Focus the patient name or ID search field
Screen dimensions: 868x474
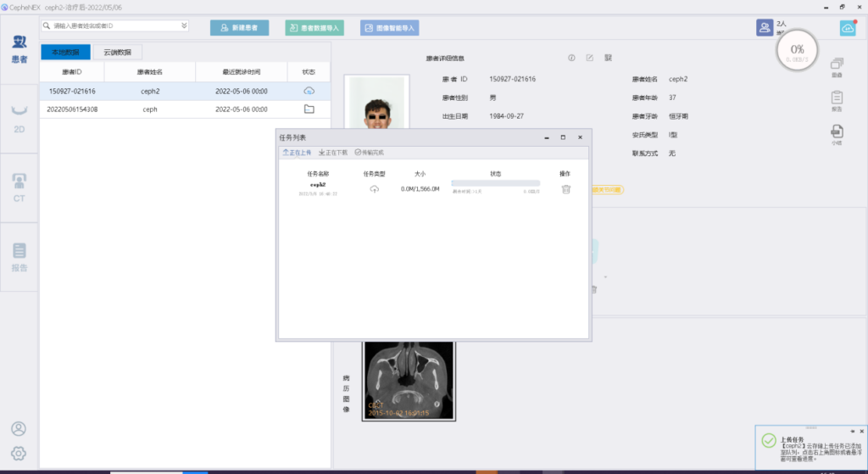point(115,25)
